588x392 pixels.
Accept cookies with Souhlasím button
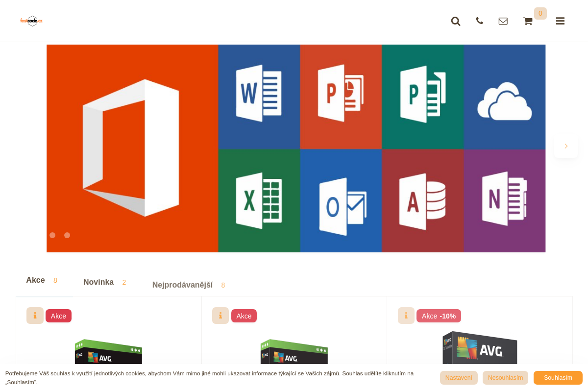click(558, 378)
